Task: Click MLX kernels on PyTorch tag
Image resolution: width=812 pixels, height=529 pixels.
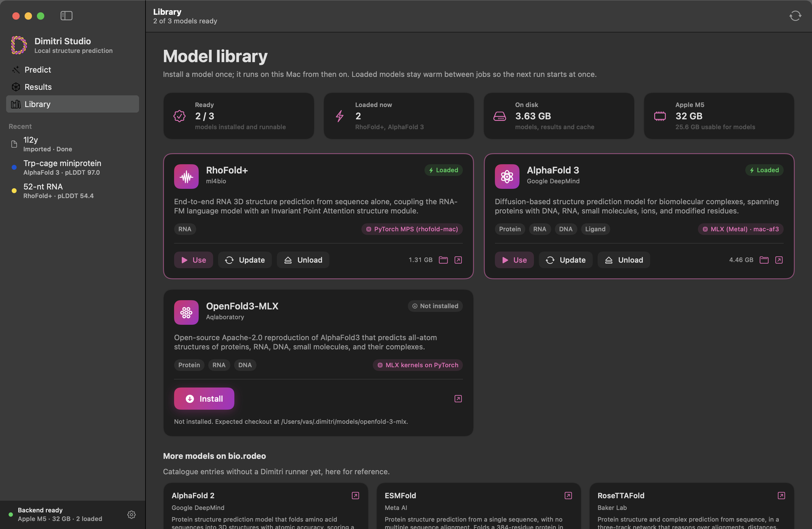Action: [418, 365]
